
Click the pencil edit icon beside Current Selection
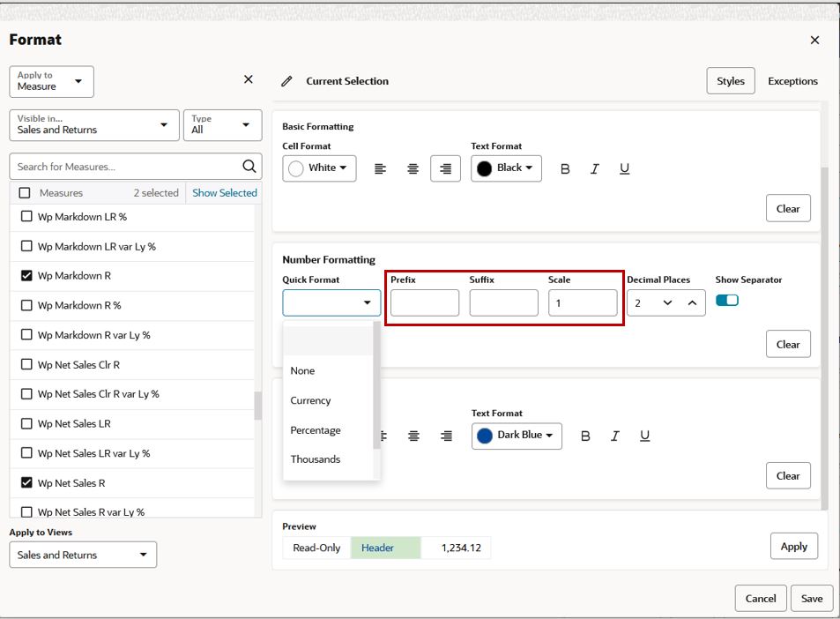pyautogui.click(x=286, y=81)
